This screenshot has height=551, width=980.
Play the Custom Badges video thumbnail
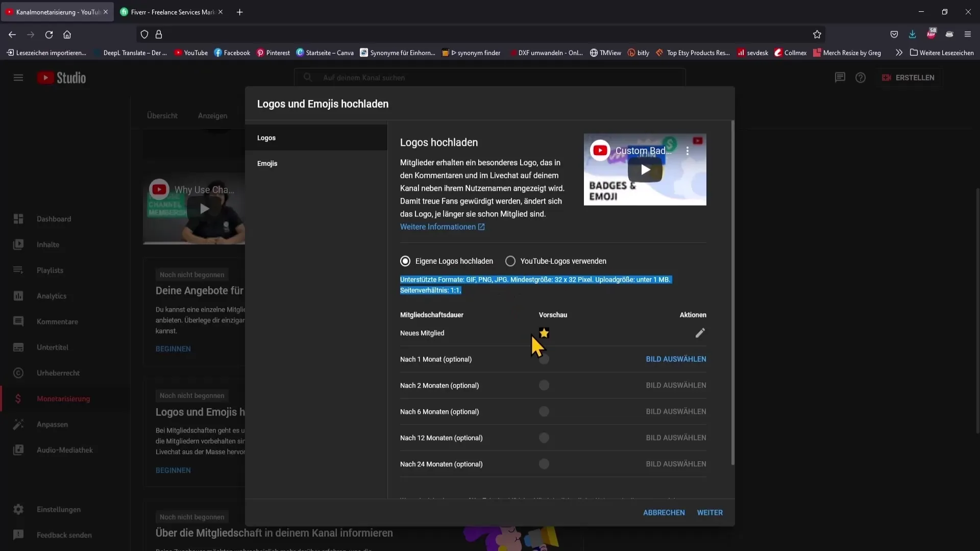[644, 169]
